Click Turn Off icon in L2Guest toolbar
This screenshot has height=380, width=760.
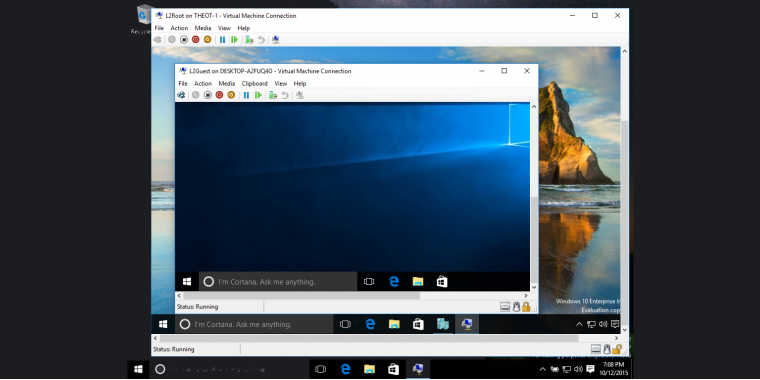(207, 95)
